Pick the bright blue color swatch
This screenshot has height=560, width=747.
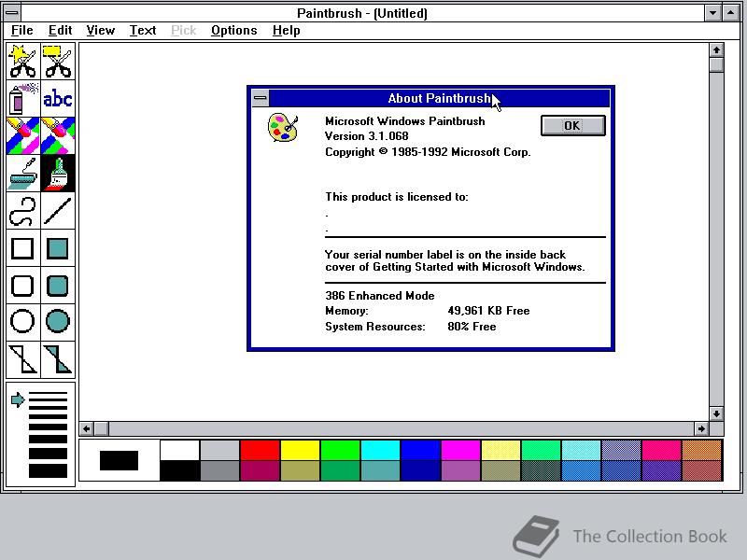click(420, 450)
